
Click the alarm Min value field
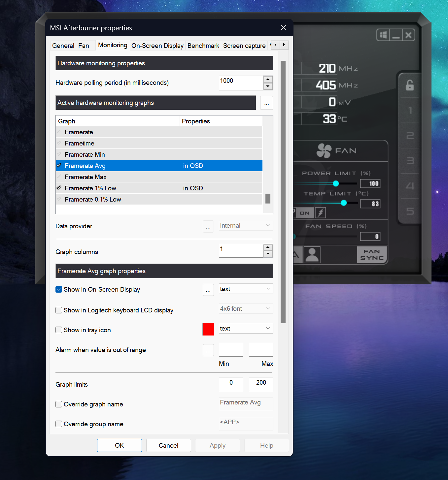(231, 350)
